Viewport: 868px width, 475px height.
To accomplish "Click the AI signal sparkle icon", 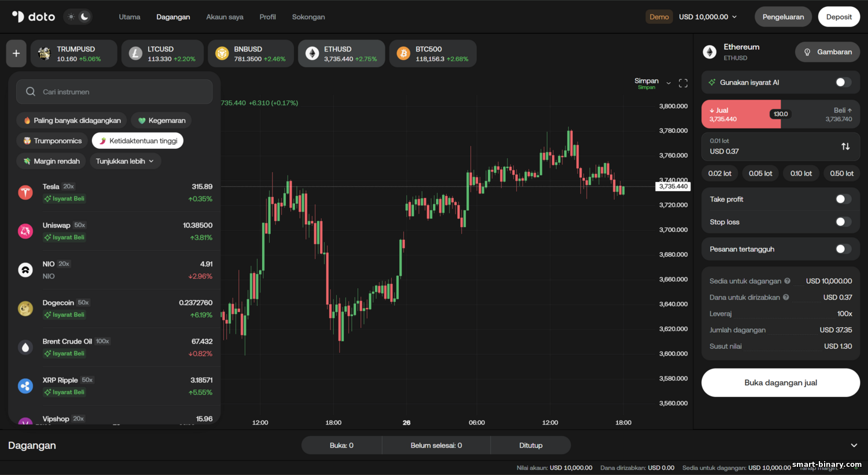I will (x=712, y=82).
